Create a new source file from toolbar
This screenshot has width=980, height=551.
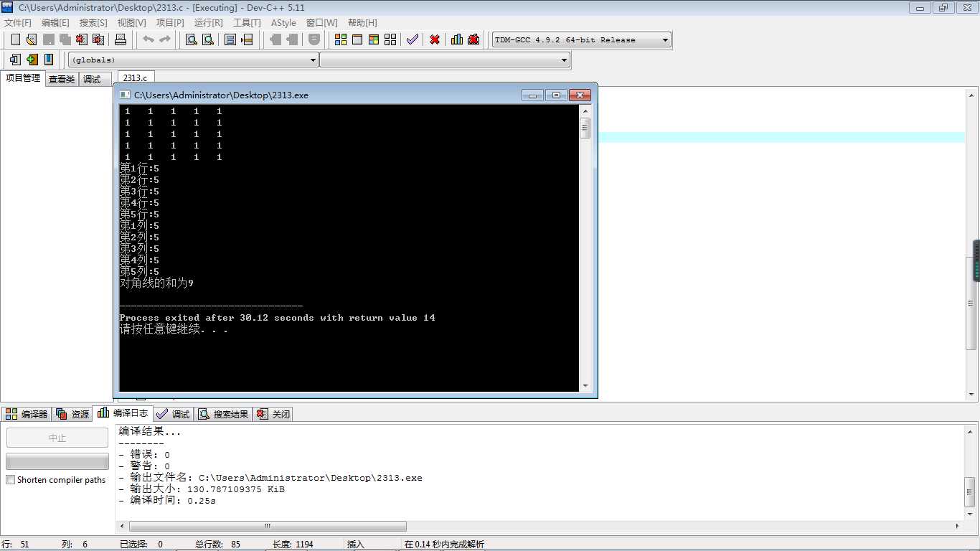[16, 39]
